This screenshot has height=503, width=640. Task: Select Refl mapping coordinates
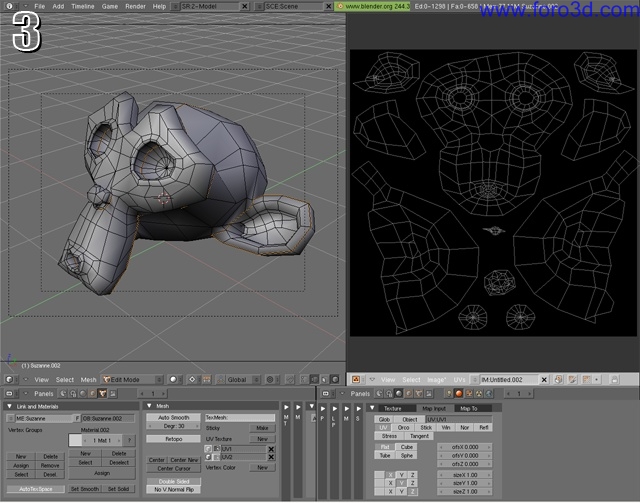click(484, 427)
